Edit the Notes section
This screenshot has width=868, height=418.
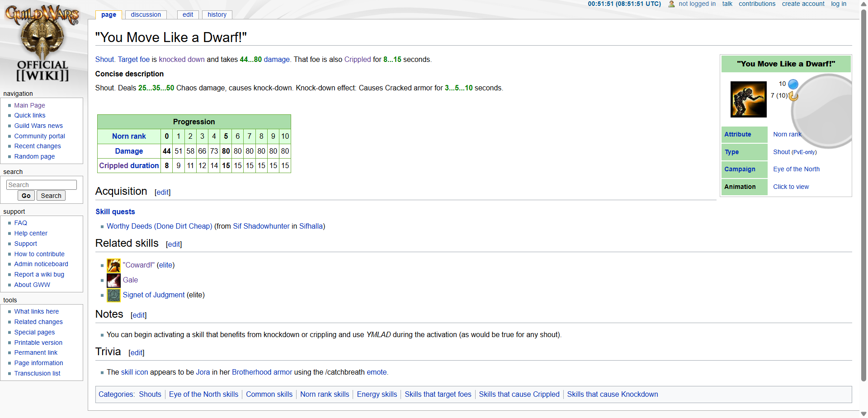click(x=138, y=315)
